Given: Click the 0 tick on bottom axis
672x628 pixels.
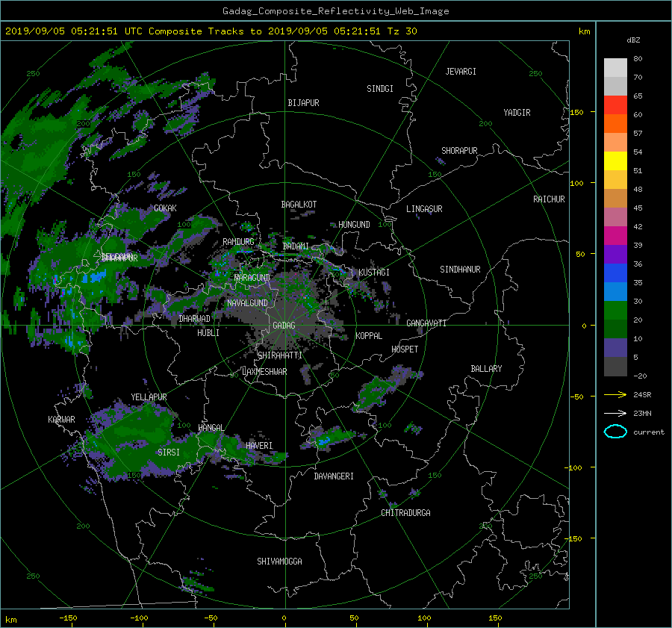Looking at the screenshot, I should [284, 618].
